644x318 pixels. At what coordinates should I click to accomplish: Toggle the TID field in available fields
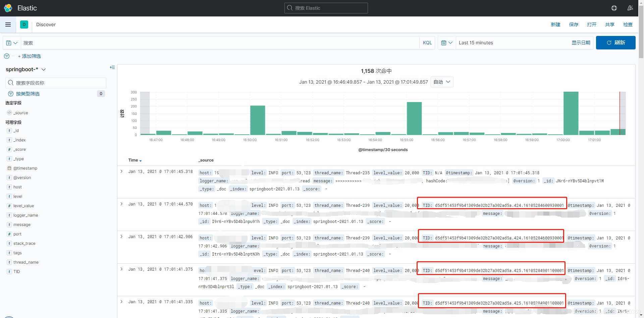coord(16,271)
